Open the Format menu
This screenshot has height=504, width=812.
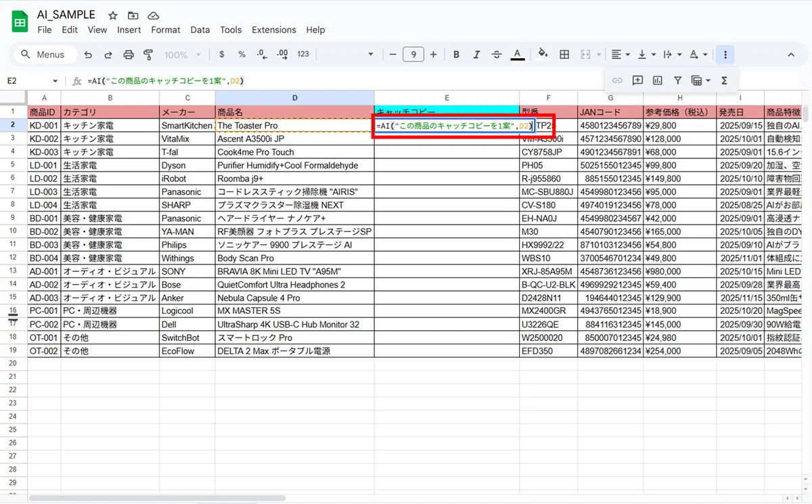(166, 30)
